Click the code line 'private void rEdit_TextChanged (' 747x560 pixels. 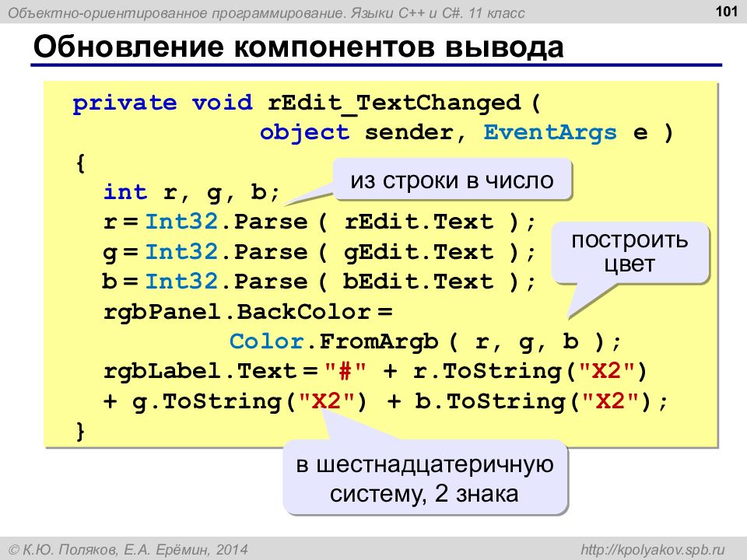click(x=307, y=103)
